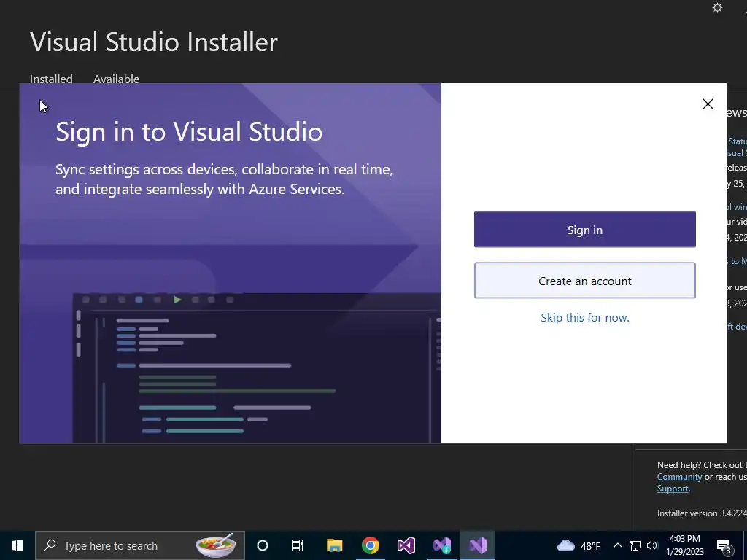Focus the taskbar search box

point(140,545)
